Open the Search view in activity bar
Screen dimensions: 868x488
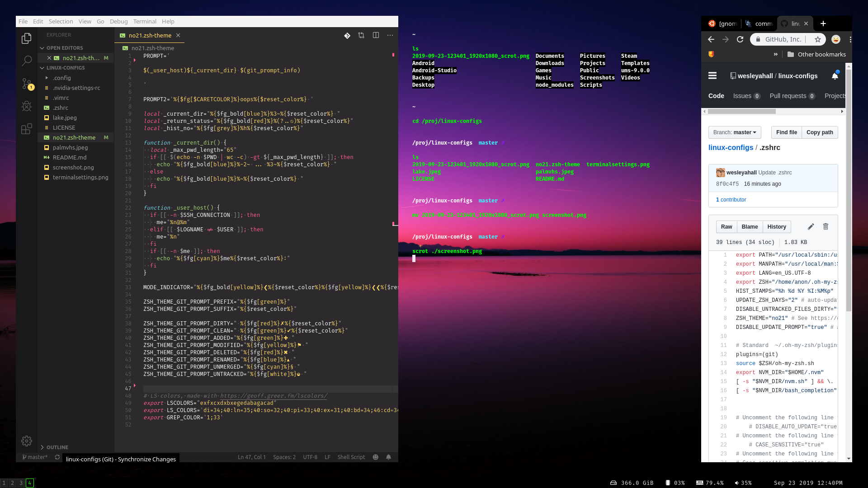click(x=27, y=60)
